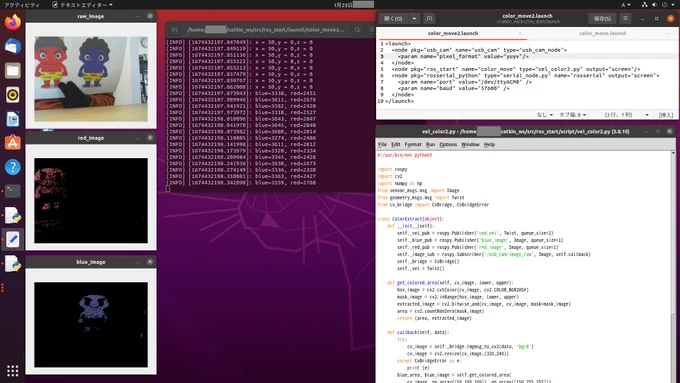Click the baud value="57600" line

pyautogui.click(x=453, y=88)
